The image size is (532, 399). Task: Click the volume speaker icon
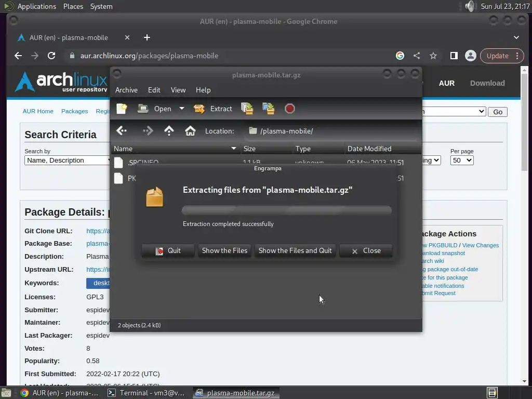tap(470, 6)
